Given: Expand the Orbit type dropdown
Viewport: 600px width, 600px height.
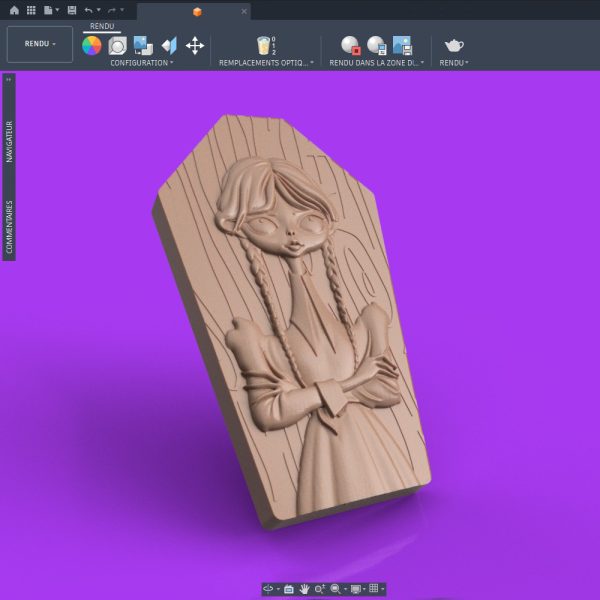Looking at the screenshot, I should pos(278,589).
